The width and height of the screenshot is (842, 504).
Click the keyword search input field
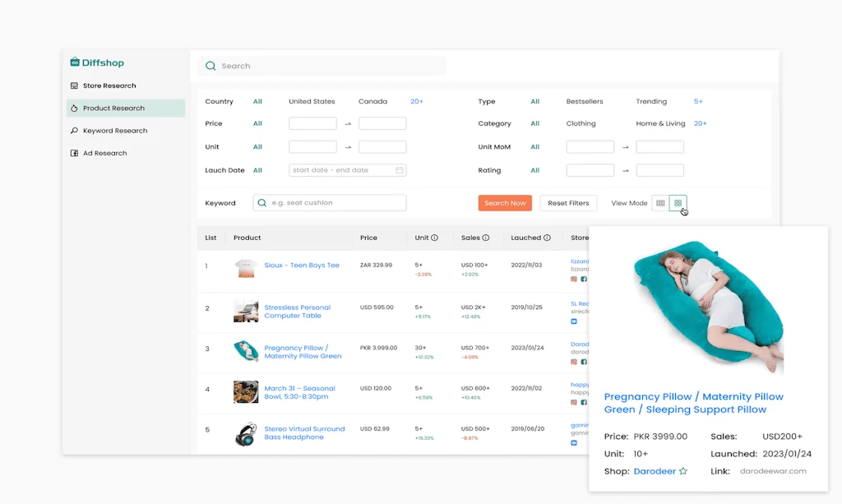pos(329,202)
